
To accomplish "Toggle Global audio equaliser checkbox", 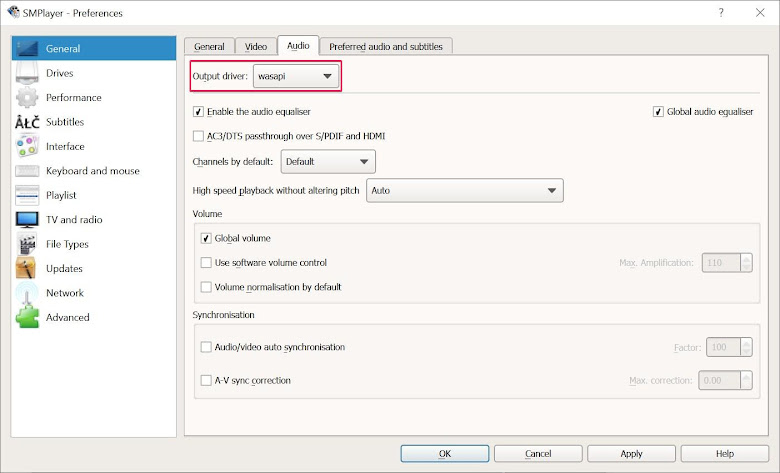I will (x=658, y=111).
